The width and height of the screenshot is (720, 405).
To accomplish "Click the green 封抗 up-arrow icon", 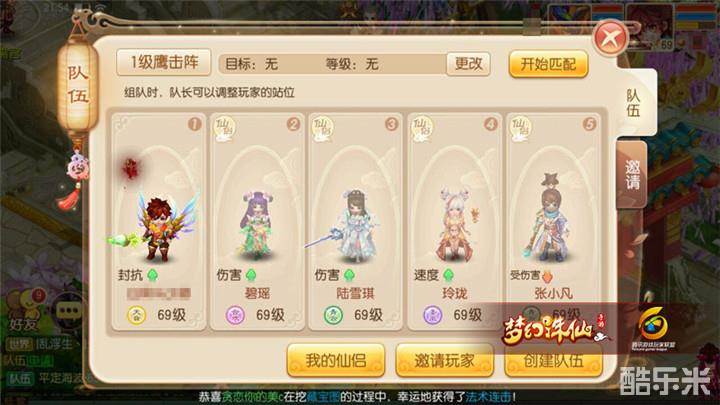I will tap(152, 275).
